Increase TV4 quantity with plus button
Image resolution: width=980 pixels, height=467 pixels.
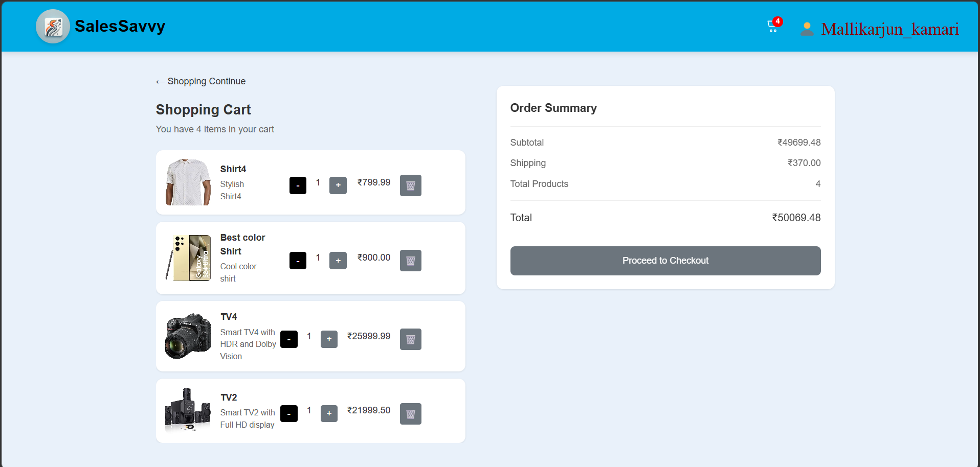(x=329, y=339)
